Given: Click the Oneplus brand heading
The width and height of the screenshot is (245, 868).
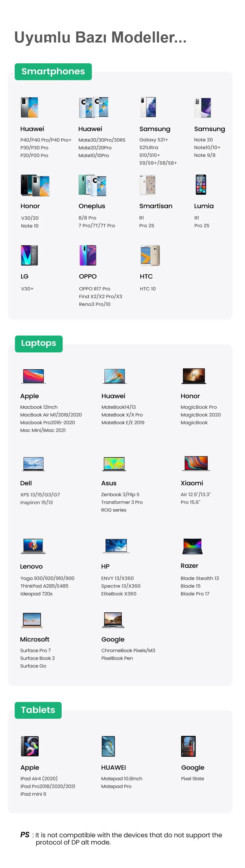Looking at the screenshot, I should tap(92, 206).
